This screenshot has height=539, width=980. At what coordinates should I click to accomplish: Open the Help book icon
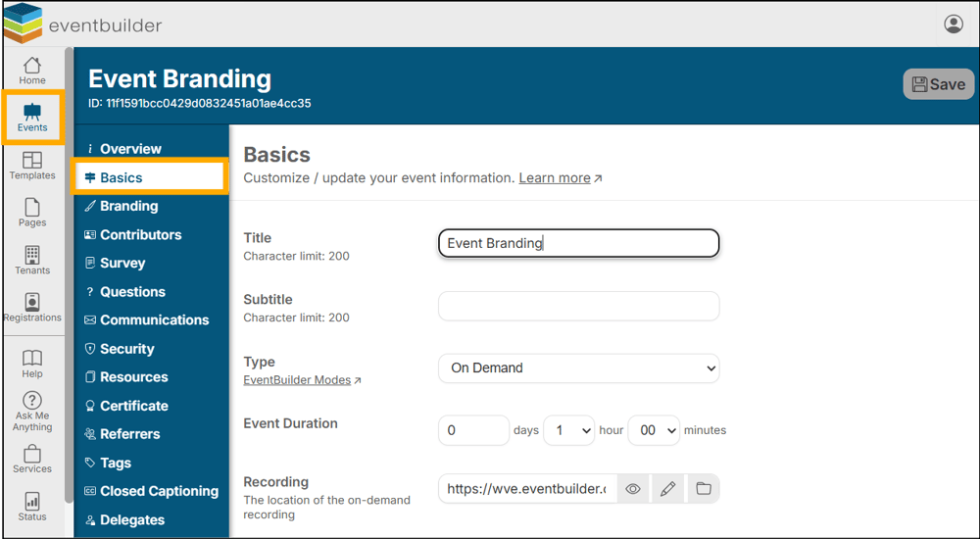[x=32, y=364]
